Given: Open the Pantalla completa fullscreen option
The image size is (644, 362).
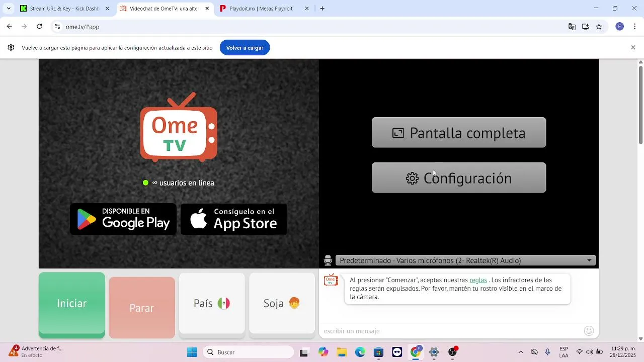Looking at the screenshot, I should click(x=459, y=132).
